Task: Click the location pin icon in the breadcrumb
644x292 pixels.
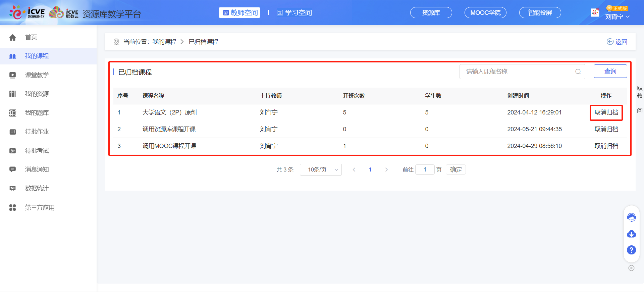Action: 116,42
